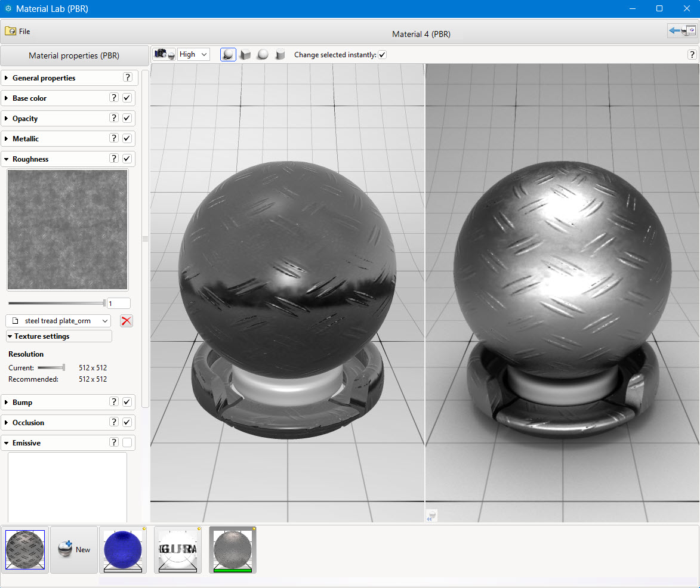This screenshot has width=700, height=588.
Task: Click the render preview camera icon
Action: tap(164, 54)
